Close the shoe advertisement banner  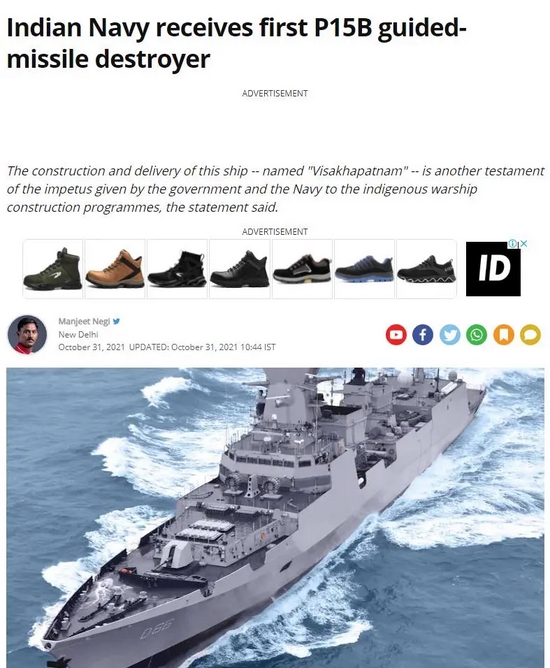click(524, 243)
